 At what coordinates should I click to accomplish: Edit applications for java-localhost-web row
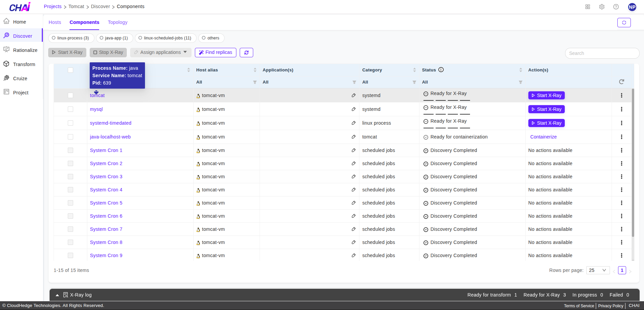[x=353, y=137]
